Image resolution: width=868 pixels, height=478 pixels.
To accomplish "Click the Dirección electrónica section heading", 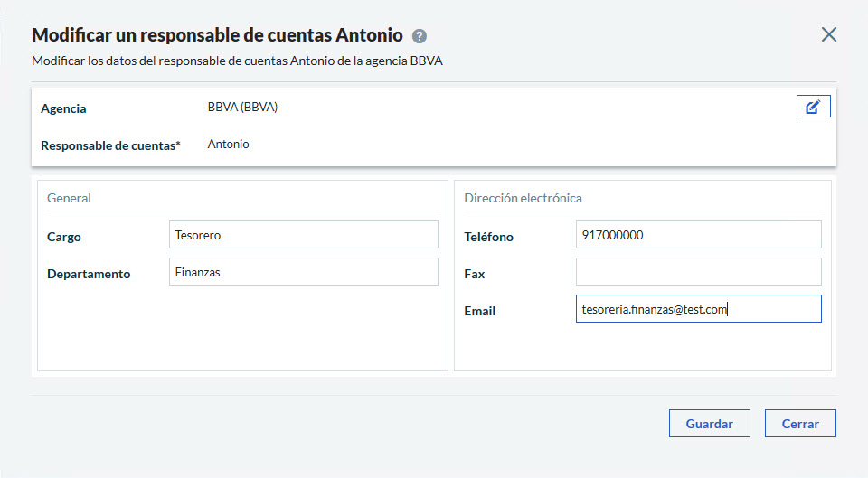I will [x=523, y=198].
